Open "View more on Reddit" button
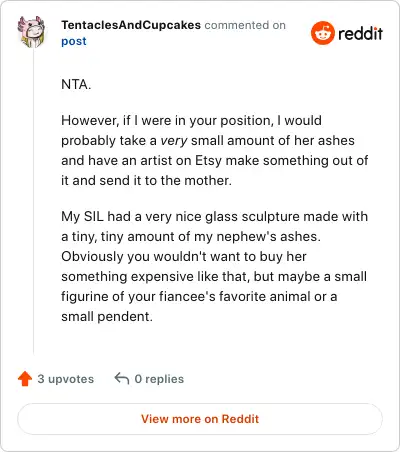 coord(200,419)
